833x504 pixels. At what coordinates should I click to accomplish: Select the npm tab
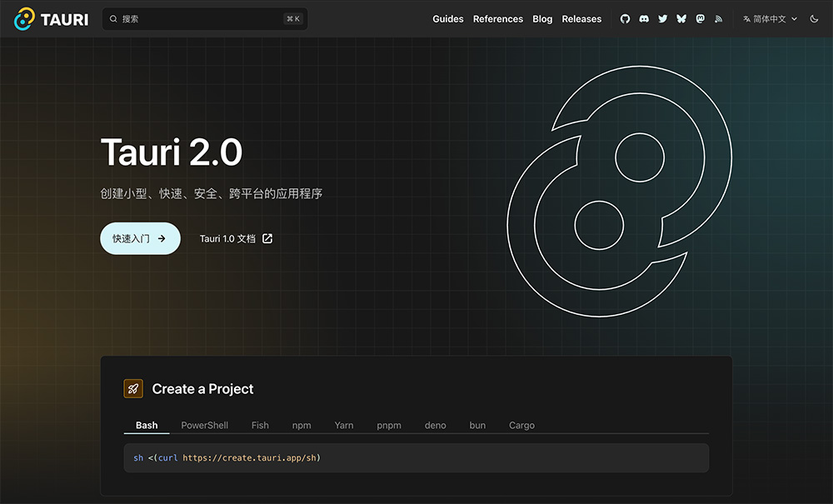click(x=302, y=425)
